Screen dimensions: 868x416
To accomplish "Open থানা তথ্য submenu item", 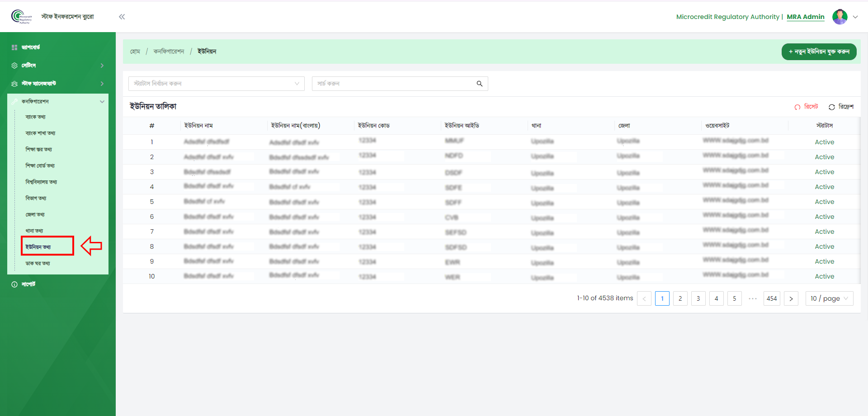I will tap(34, 231).
